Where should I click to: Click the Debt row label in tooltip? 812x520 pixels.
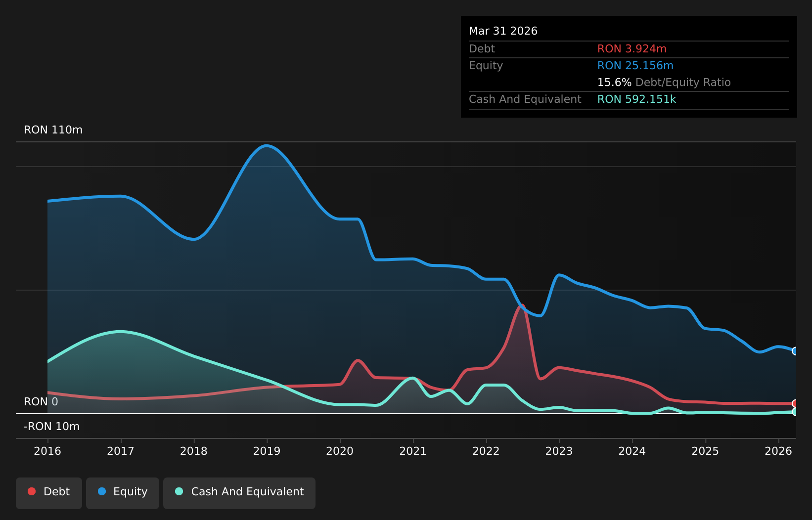482,49
